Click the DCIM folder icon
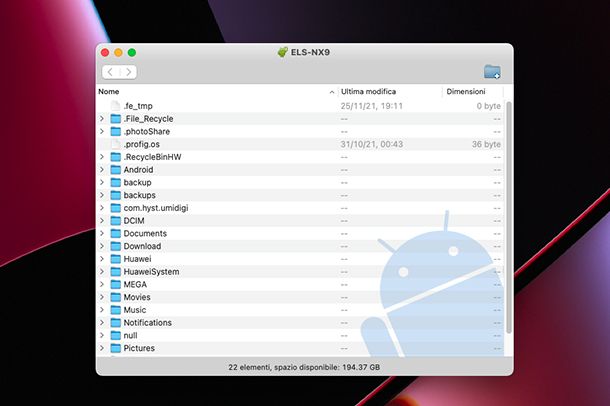 coord(116,220)
